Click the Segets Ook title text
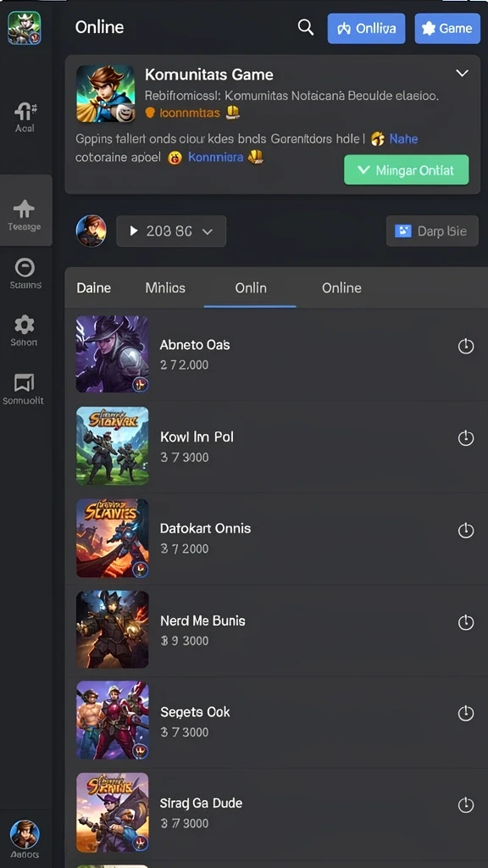The width and height of the screenshot is (488, 868). pos(195,712)
